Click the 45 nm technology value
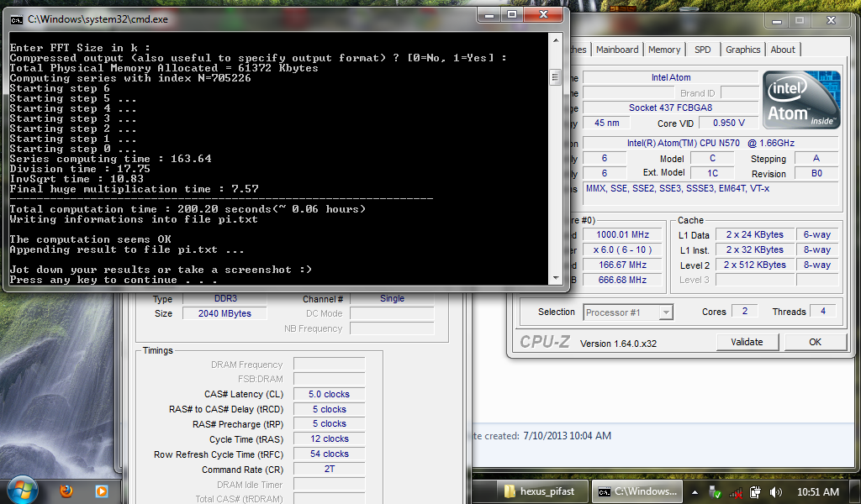This screenshot has height=504, width=861. point(606,123)
